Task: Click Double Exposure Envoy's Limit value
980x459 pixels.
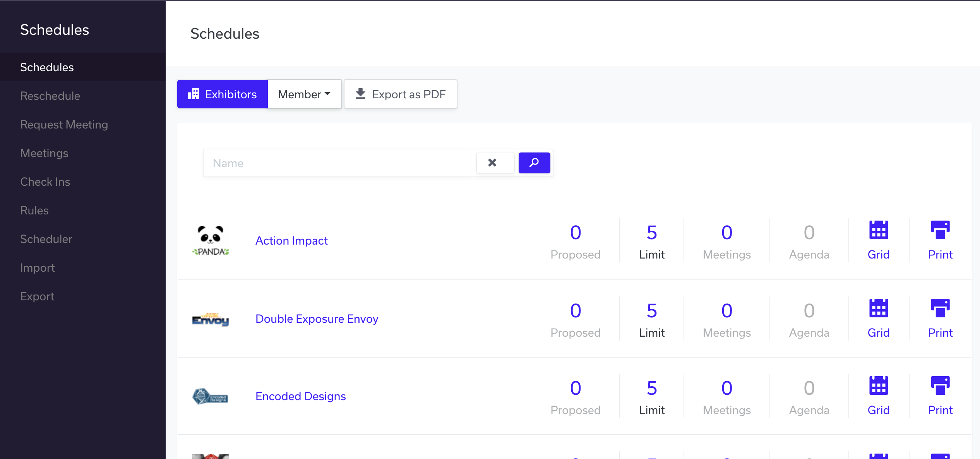Action: click(x=652, y=311)
